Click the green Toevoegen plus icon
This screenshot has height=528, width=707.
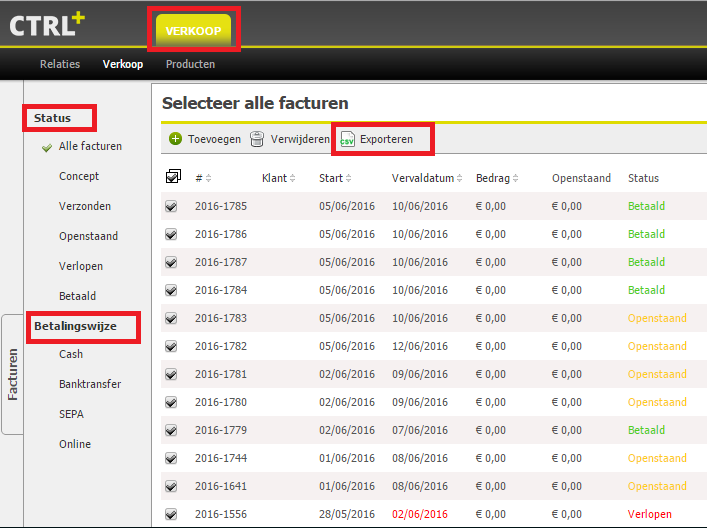[175, 139]
